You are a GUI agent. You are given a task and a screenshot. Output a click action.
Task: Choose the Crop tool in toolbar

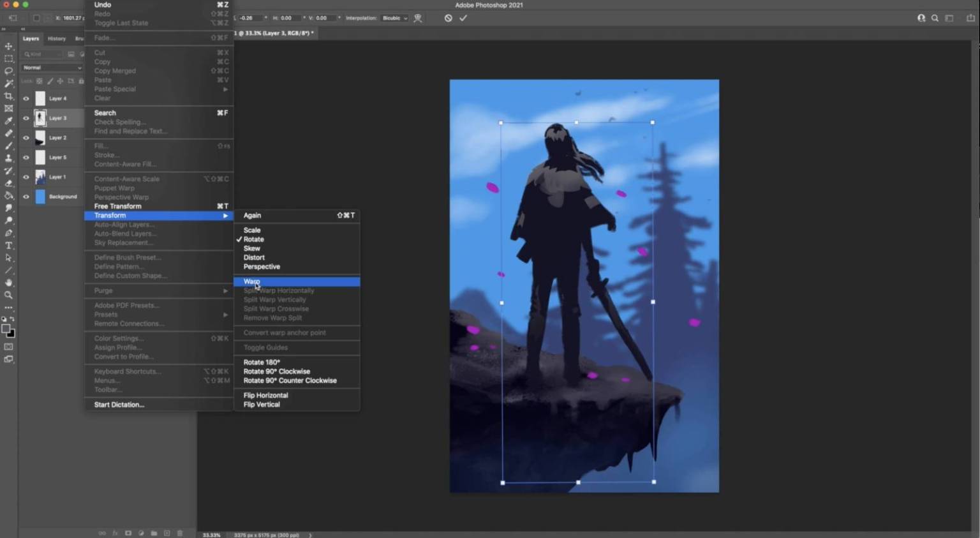9,96
